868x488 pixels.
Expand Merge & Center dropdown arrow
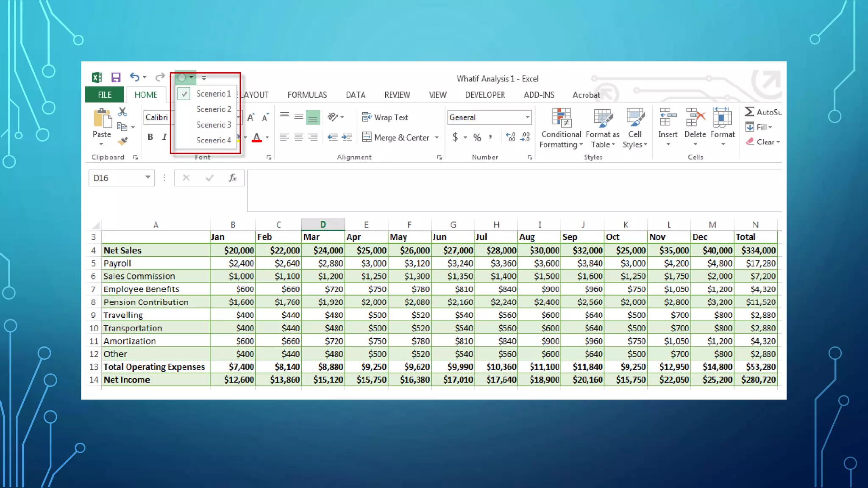437,137
